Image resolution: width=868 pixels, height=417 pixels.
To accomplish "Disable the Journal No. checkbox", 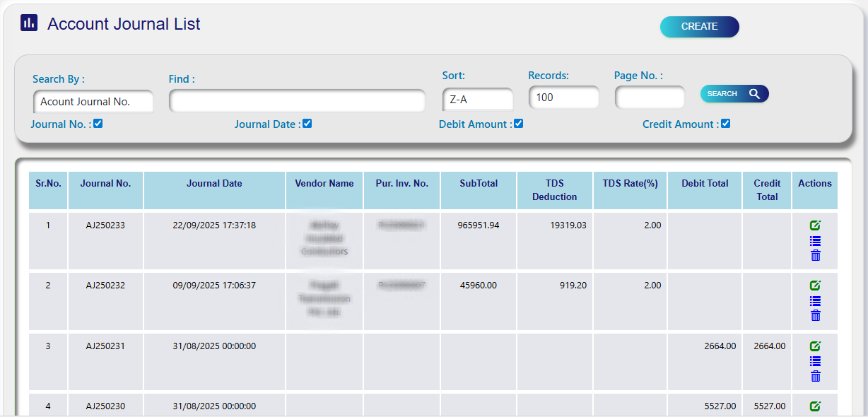I will coord(97,123).
